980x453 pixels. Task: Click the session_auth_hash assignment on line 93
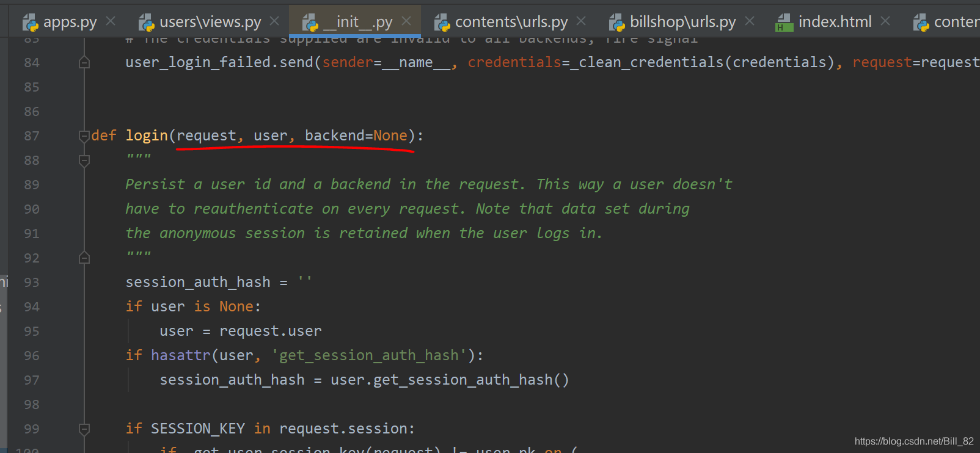219,282
